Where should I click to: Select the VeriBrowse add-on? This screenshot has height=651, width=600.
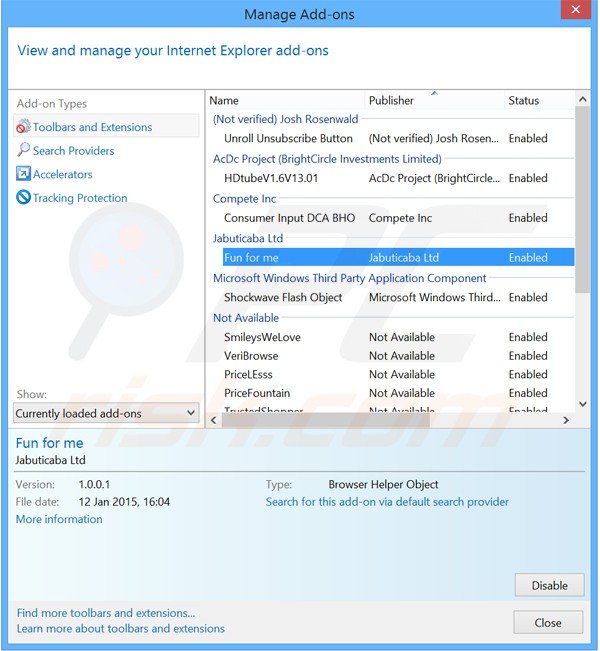coord(399,356)
